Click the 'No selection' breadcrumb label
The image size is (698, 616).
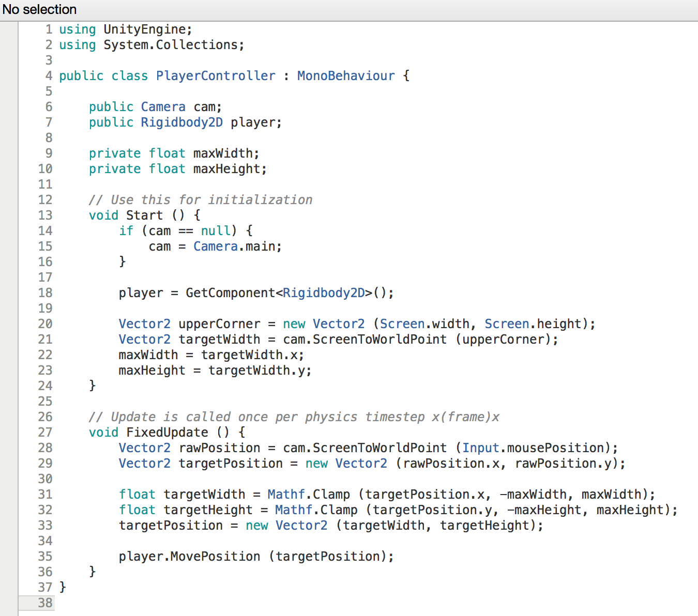(39, 9)
